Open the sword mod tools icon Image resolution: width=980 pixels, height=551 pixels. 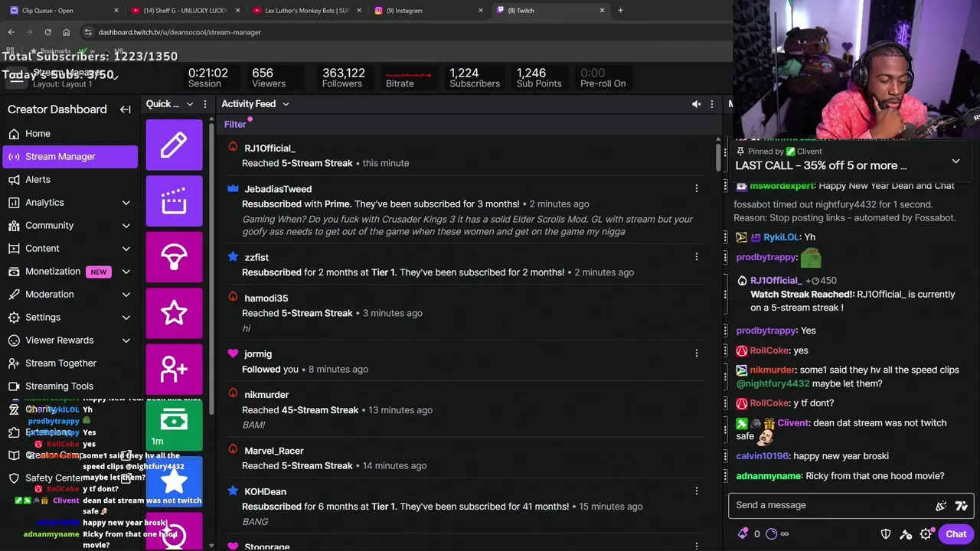(x=906, y=534)
